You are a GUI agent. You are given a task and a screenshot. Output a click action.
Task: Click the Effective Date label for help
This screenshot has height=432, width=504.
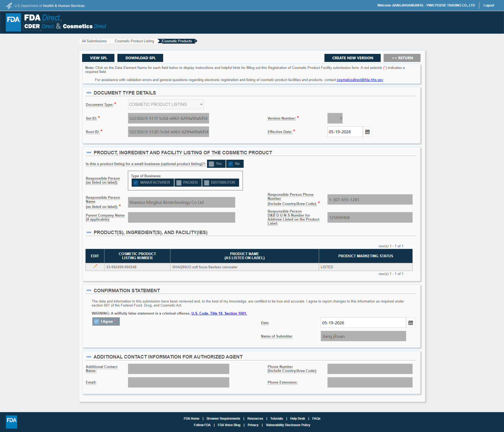click(x=280, y=132)
